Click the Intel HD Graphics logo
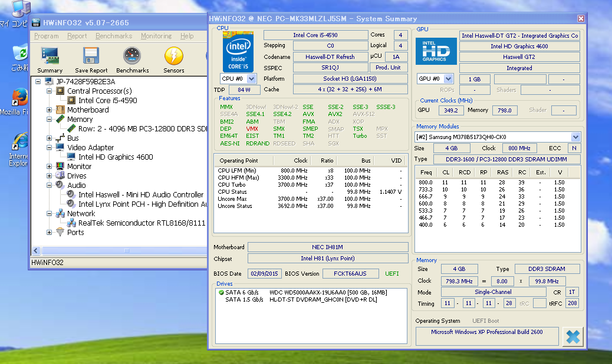 [x=436, y=51]
